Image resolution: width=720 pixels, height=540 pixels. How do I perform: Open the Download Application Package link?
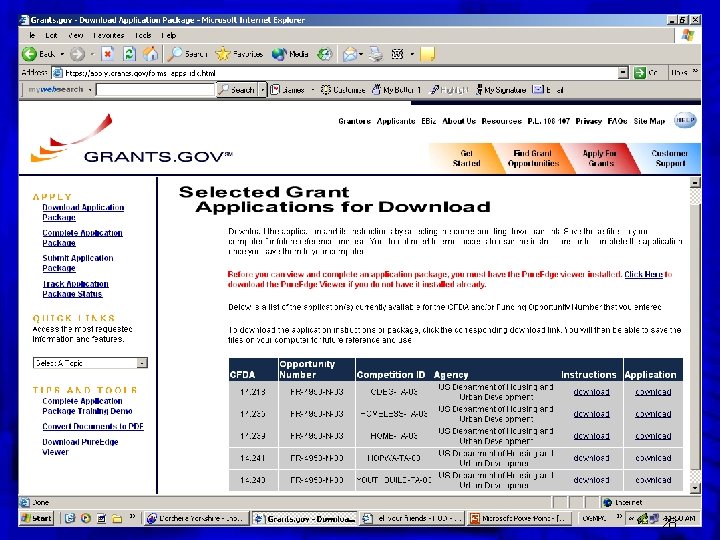tap(83, 212)
